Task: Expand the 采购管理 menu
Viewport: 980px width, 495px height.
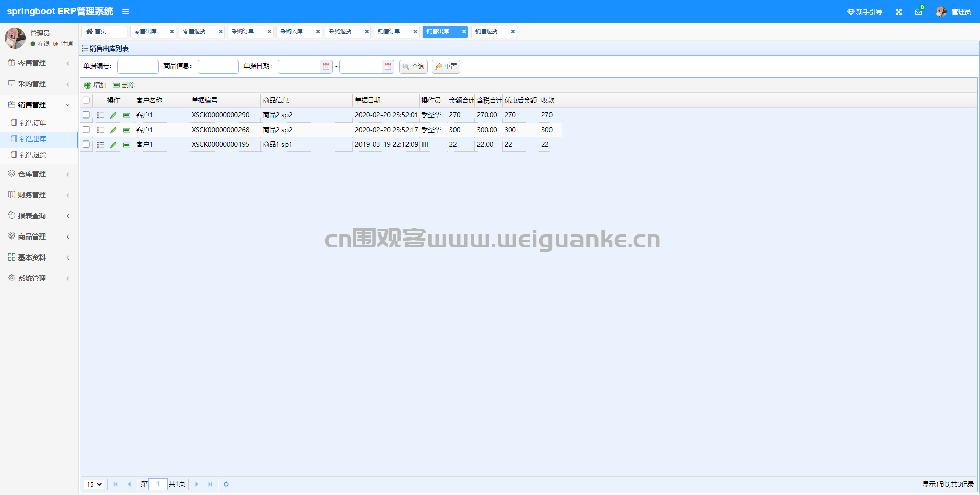Action: click(x=39, y=84)
